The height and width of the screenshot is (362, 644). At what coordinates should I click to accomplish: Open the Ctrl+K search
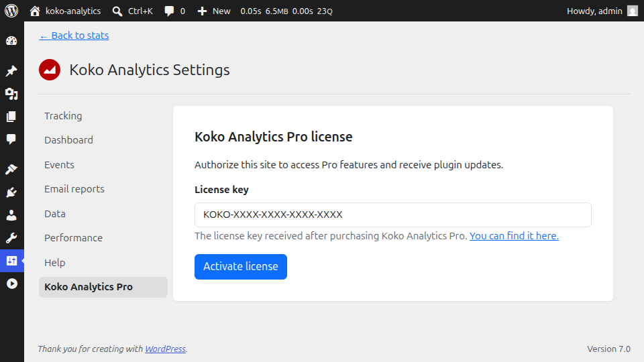click(132, 11)
